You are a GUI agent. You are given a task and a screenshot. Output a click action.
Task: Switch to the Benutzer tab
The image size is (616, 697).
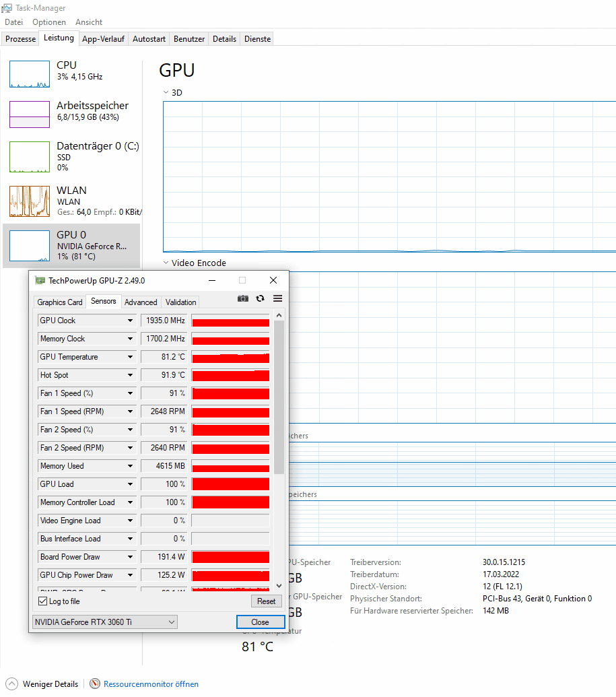(189, 39)
